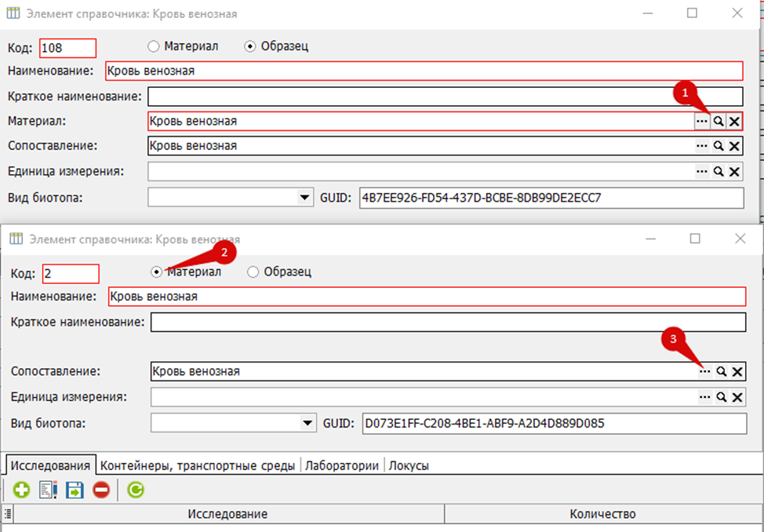Image resolution: width=764 pixels, height=532 pixels.
Task: Open ellipsis picker for upper Сопоставление field
Action: click(x=701, y=146)
